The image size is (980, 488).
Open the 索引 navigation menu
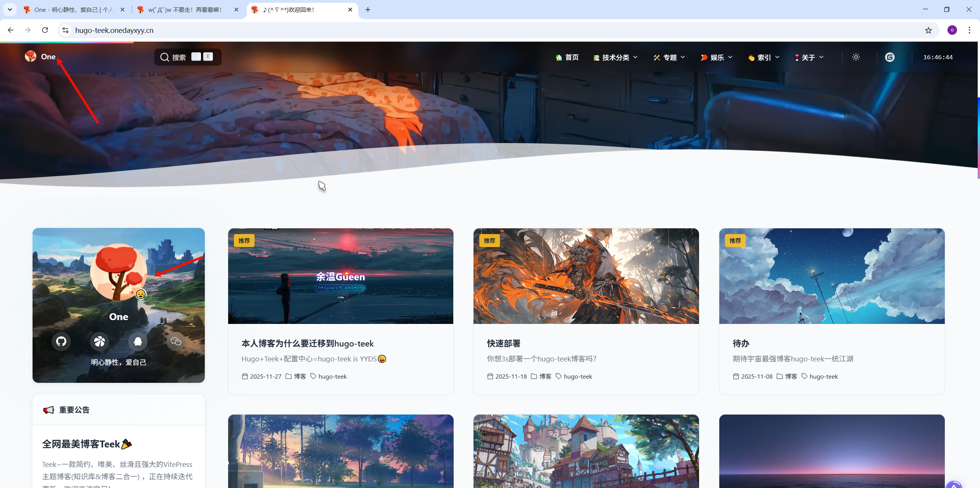764,57
